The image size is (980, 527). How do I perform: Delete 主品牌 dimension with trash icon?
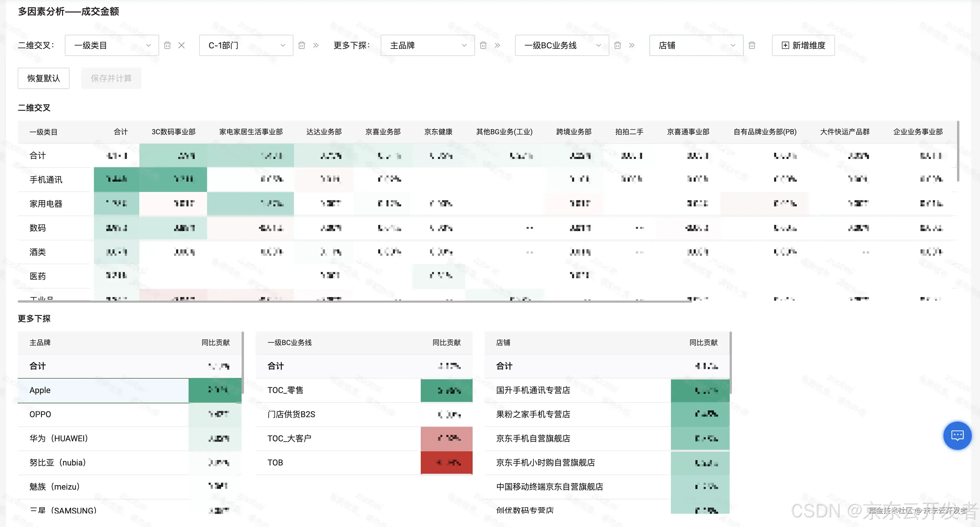point(483,46)
